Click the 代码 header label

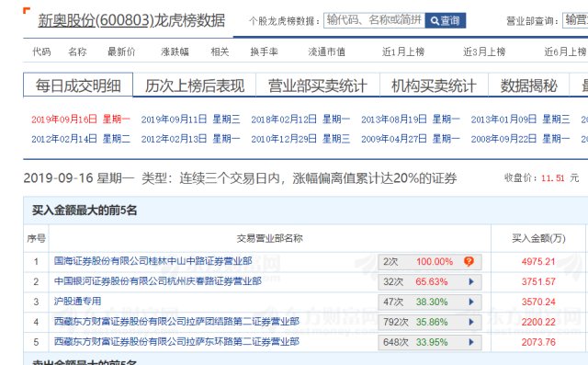pyautogui.click(x=41, y=51)
